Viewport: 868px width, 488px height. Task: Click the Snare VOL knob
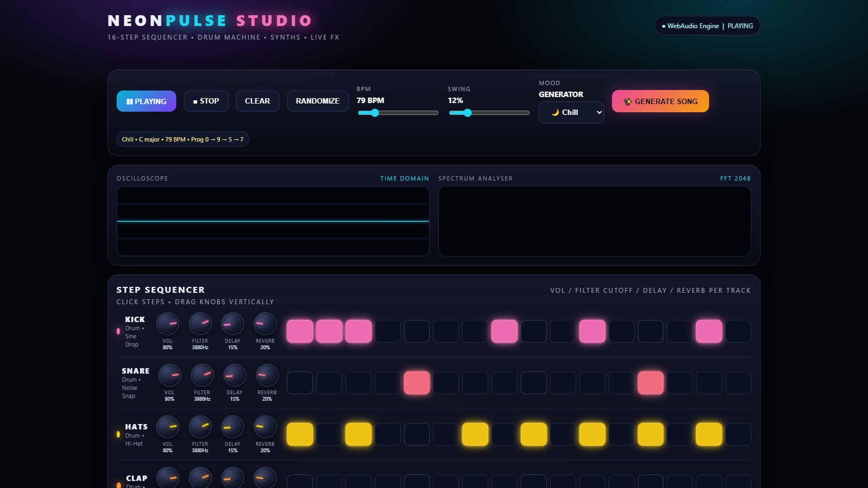tap(170, 375)
